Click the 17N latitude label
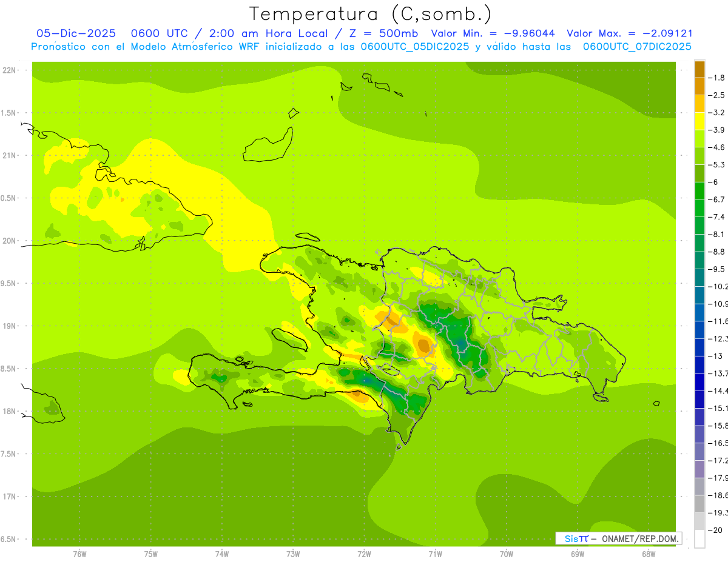 point(9,497)
